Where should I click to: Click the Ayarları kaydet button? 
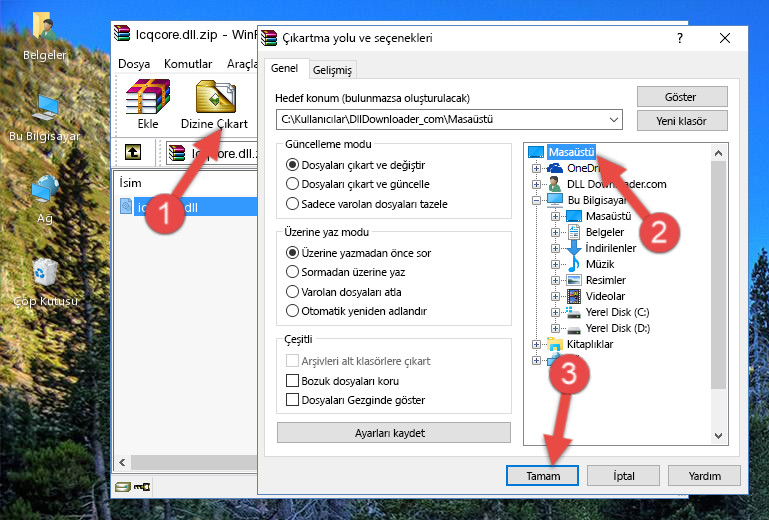[393, 433]
